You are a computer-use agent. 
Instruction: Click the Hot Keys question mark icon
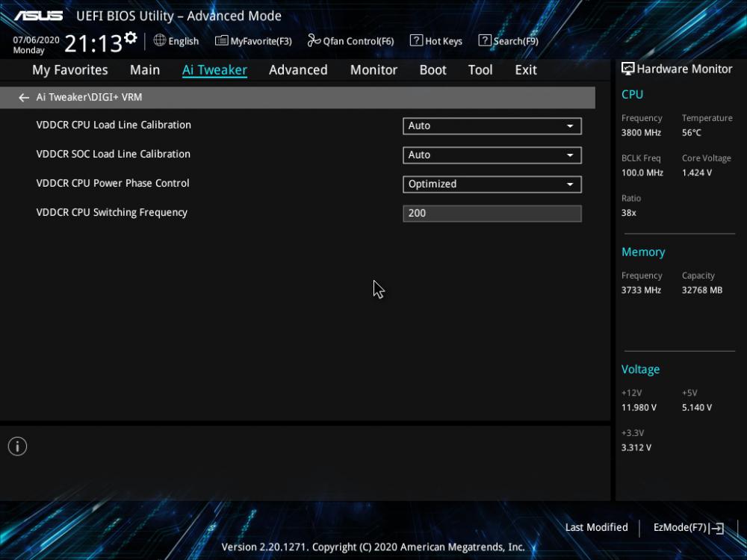[x=416, y=40]
